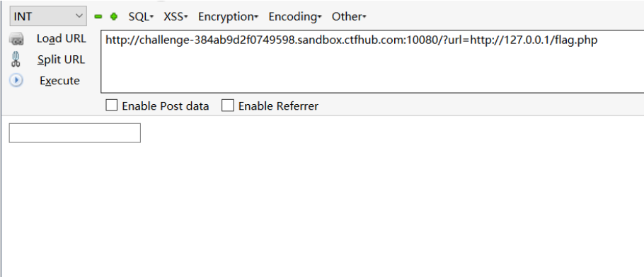Open the Other menu
This screenshot has height=277, width=644.
pyautogui.click(x=349, y=17)
